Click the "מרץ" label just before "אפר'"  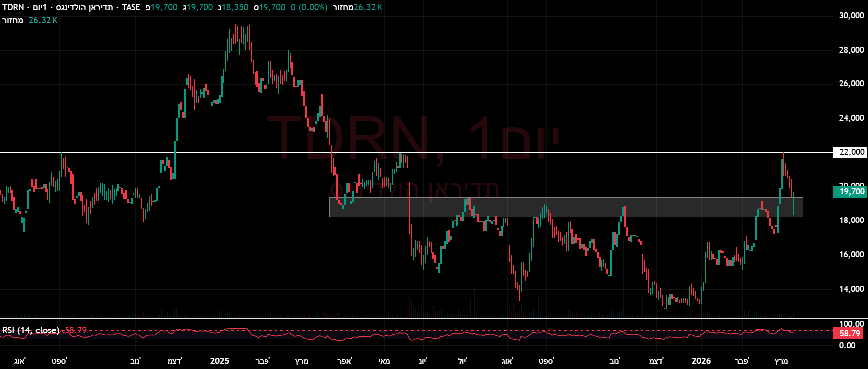pos(302,361)
